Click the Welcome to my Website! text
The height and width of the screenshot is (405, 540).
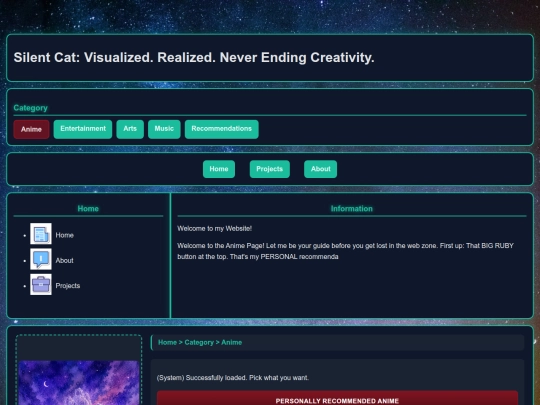click(x=215, y=229)
